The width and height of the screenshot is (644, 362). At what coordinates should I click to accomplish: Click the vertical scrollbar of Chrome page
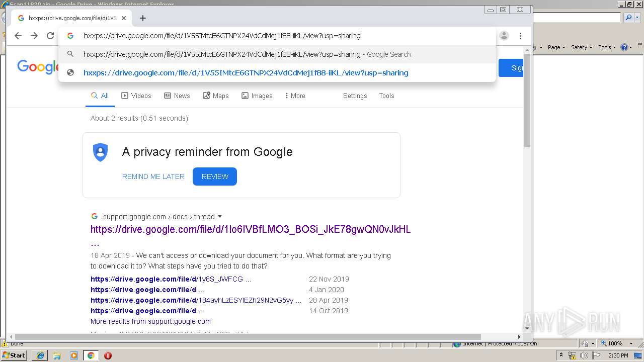[x=527, y=101]
